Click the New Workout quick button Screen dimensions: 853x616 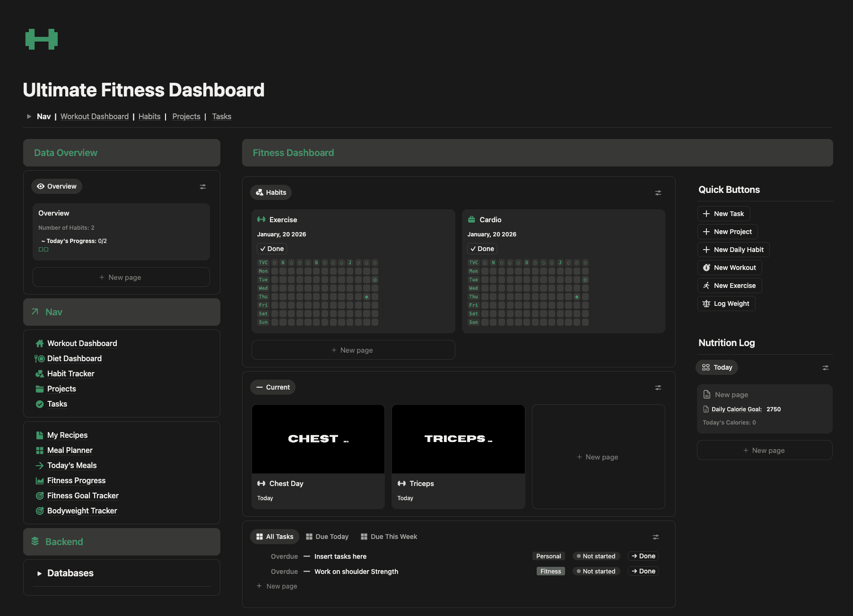point(730,268)
